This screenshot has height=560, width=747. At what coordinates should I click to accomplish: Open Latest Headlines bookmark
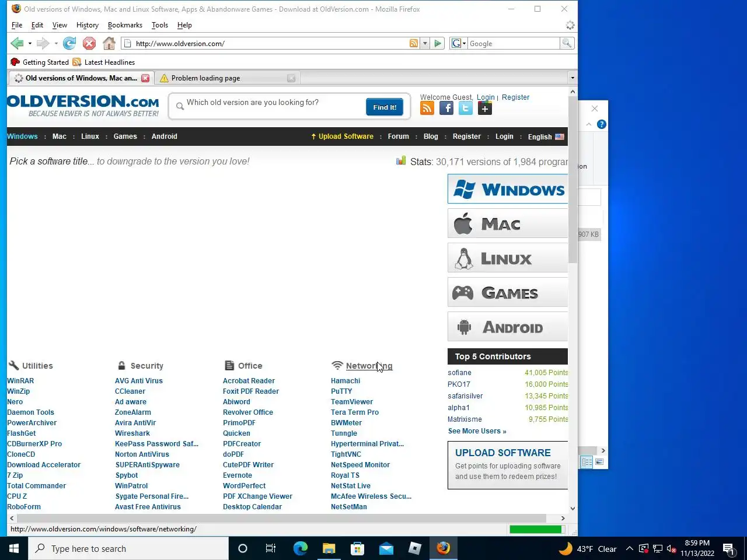point(104,62)
